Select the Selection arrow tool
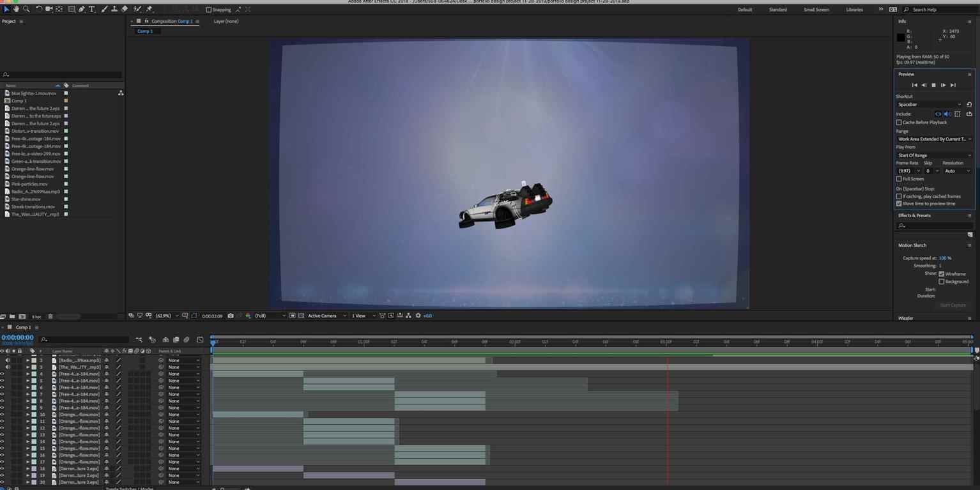Screen dimensions: 980x490 click(x=6, y=10)
